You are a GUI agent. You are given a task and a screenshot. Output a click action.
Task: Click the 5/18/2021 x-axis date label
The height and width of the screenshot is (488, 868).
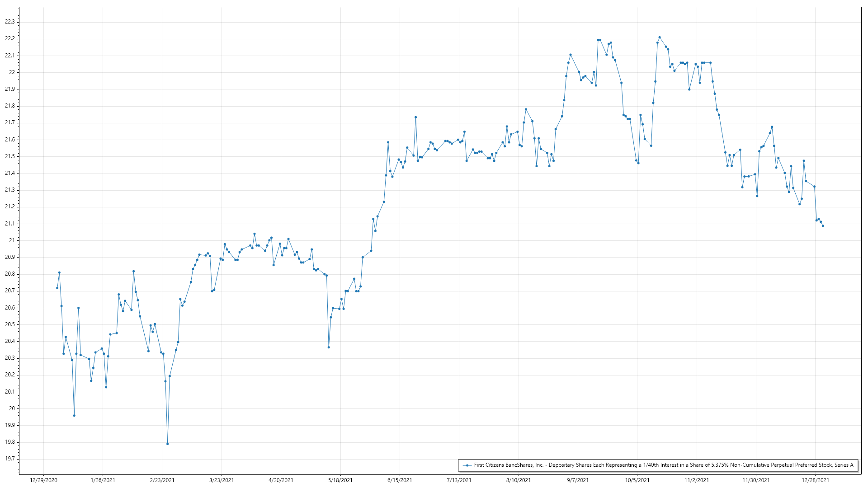point(340,480)
